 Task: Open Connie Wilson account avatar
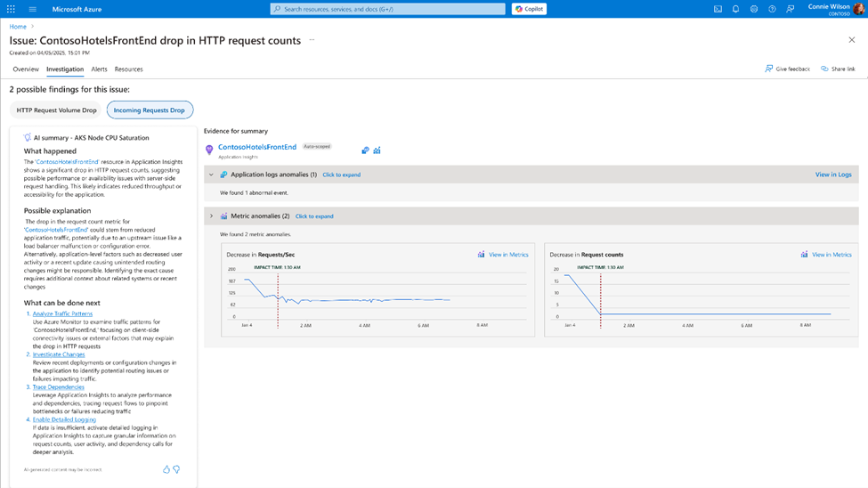(x=859, y=9)
